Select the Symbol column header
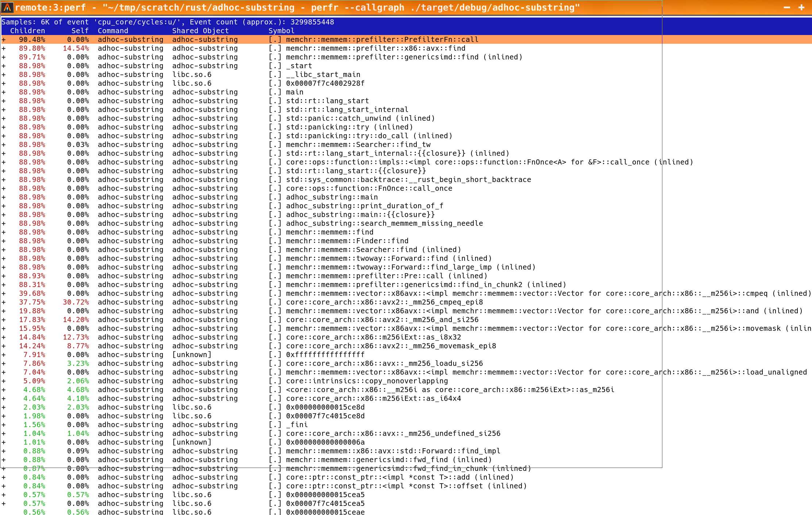This screenshot has width=812, height=515. tap(281, 31)
